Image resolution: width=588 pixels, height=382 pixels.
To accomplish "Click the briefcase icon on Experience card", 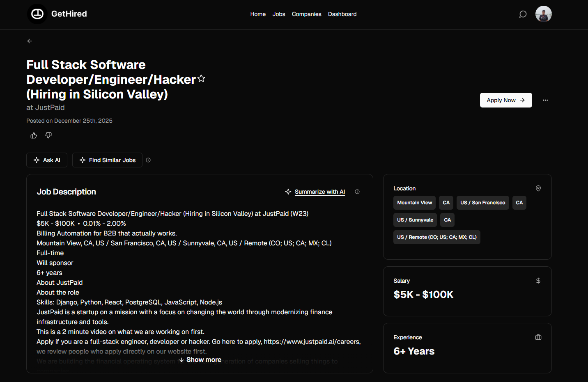I will pyautogui.click(x=538, y=337).
